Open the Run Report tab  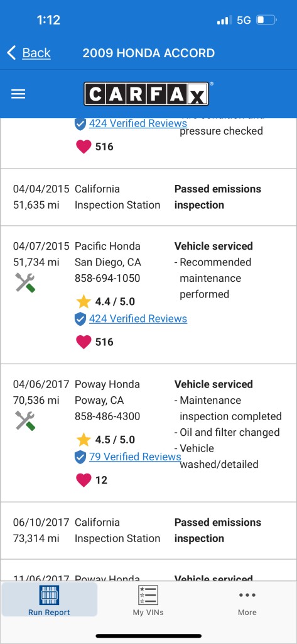[x=49, y=601]
